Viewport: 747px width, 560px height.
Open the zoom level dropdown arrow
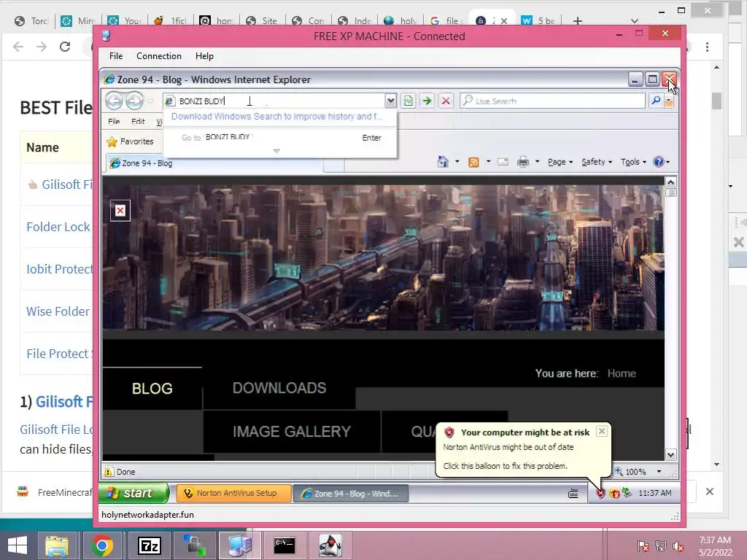pos(659,472)
